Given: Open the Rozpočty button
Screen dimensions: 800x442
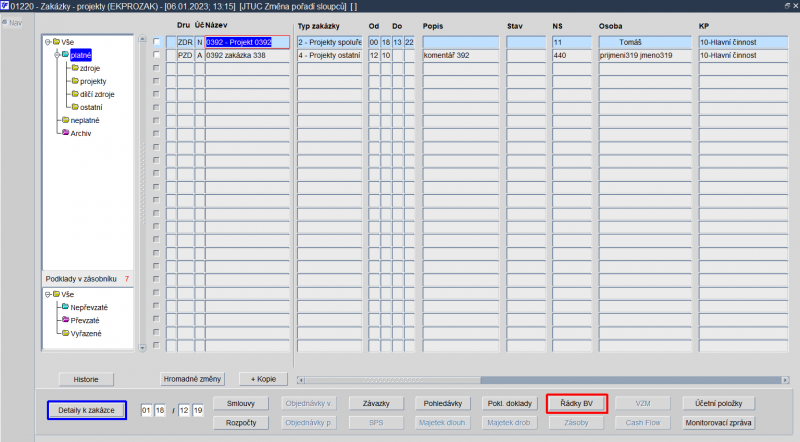Looking at the screenshot, I should pyautogui.click(x=241, y=423).
